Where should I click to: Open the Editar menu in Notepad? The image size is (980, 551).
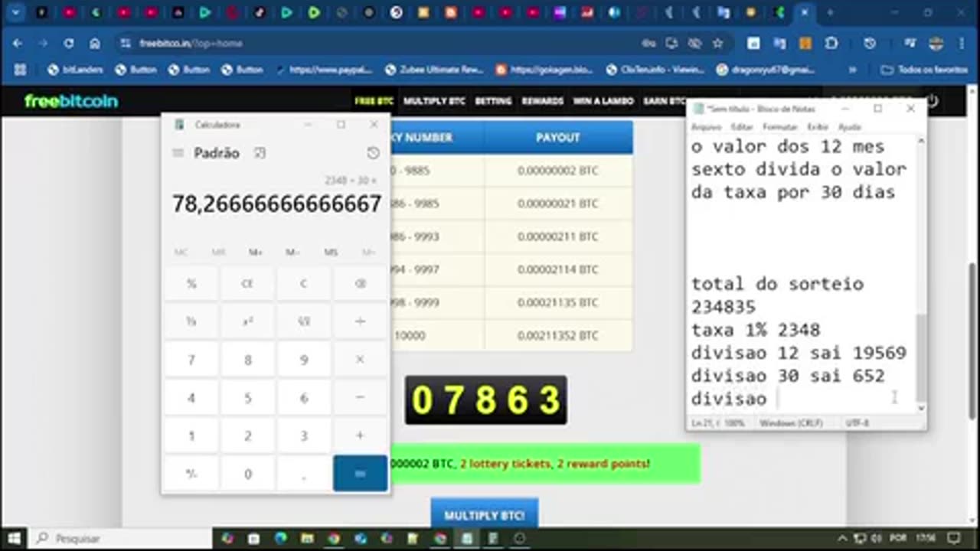pyautogui.click(x=742, y=127)
